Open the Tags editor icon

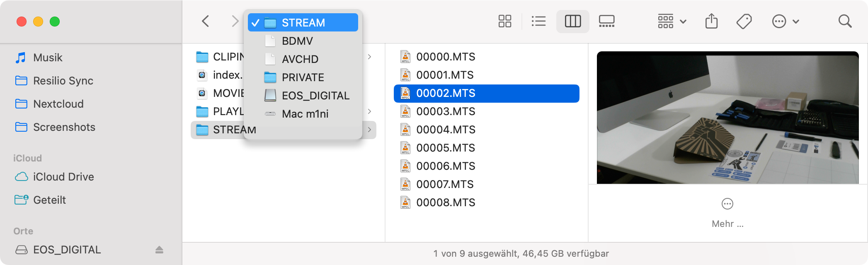click(744, 21)
